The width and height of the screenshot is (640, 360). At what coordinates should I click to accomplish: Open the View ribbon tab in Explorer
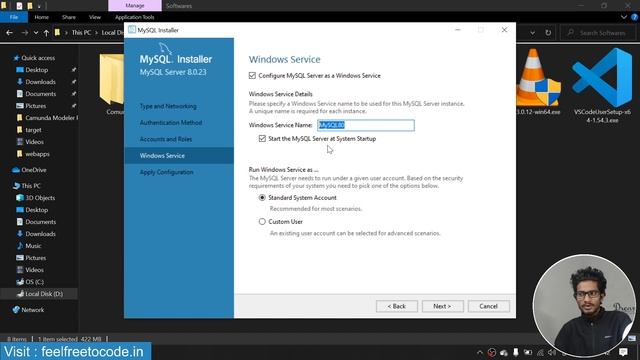coord(95,17)
